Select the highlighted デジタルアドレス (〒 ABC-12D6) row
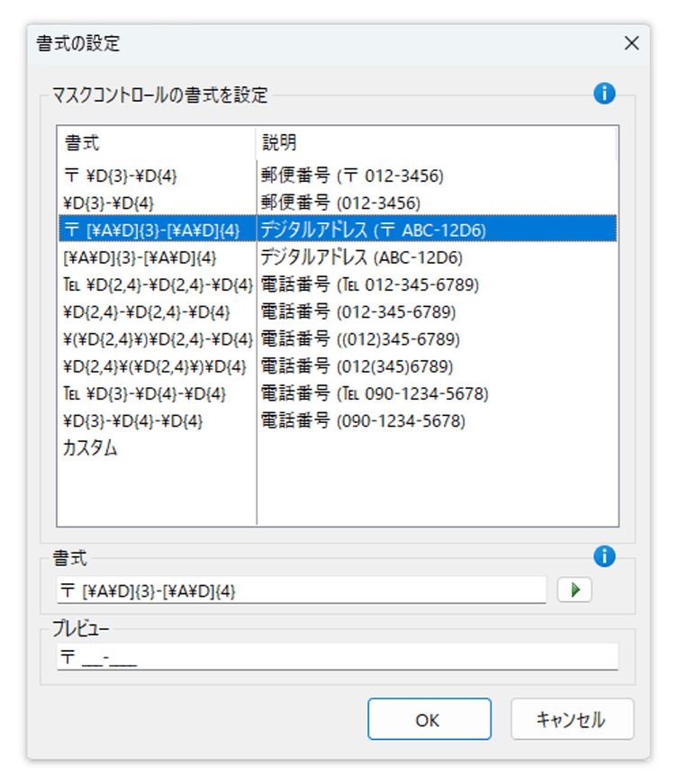The height and width of the screenshot is (784, 678). tap(338, 230)
